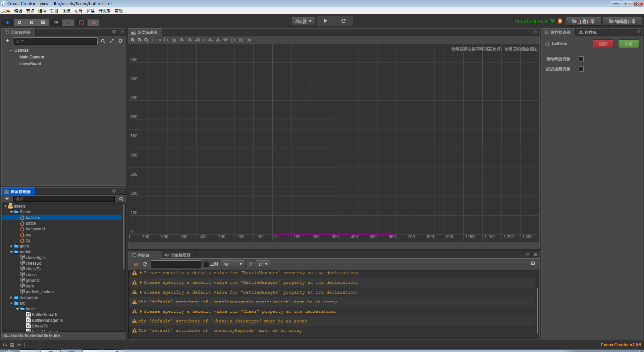Collapse the battle folder under src
The width and height of the screenshot is (644, 352).
[x=17, y=309]
